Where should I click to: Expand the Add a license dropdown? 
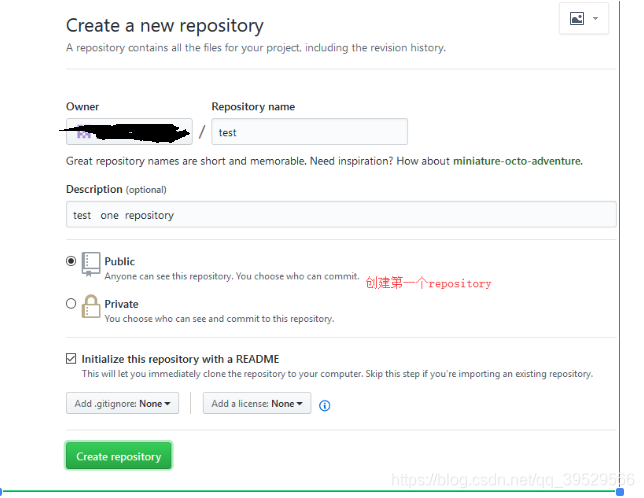[x=257, y=403]
